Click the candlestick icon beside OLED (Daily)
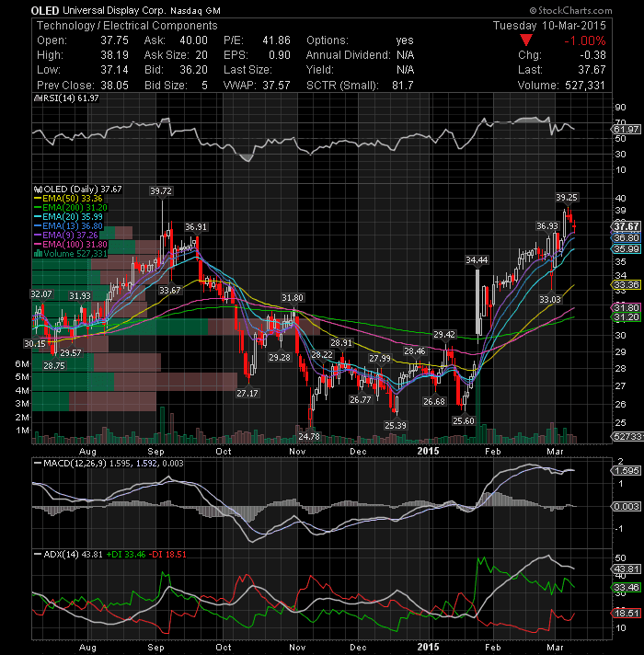This screenshot has height=655, width=644. coord(38,190)
